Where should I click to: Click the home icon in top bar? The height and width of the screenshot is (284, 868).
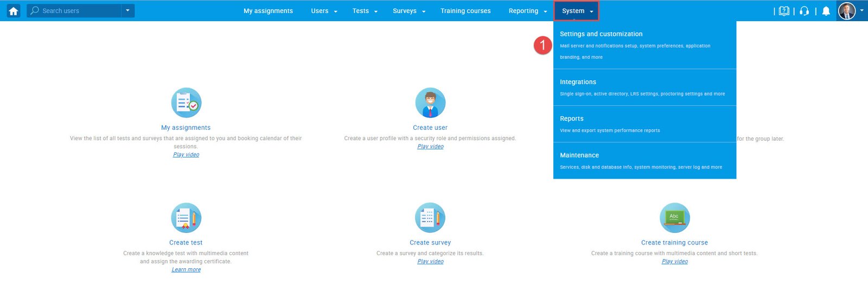(14, 11)
